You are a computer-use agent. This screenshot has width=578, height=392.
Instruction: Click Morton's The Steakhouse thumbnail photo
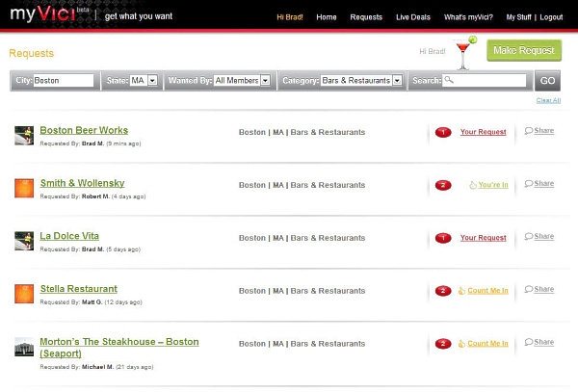(24, 348)
